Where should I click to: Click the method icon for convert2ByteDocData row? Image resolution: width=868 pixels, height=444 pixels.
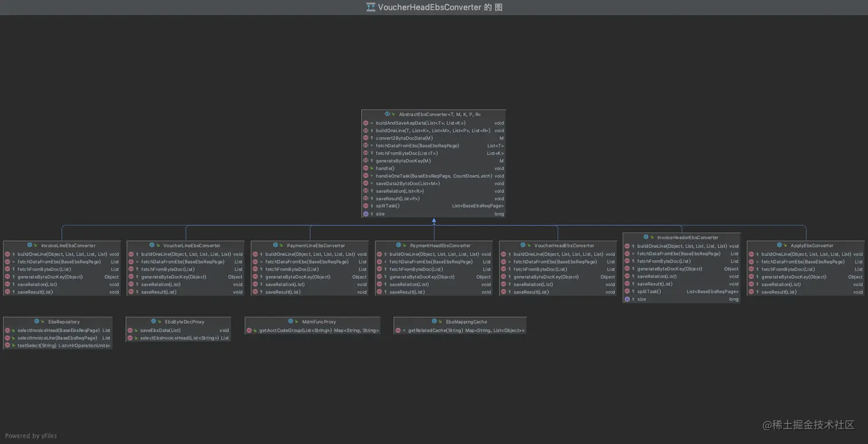(x=366, y=138)
